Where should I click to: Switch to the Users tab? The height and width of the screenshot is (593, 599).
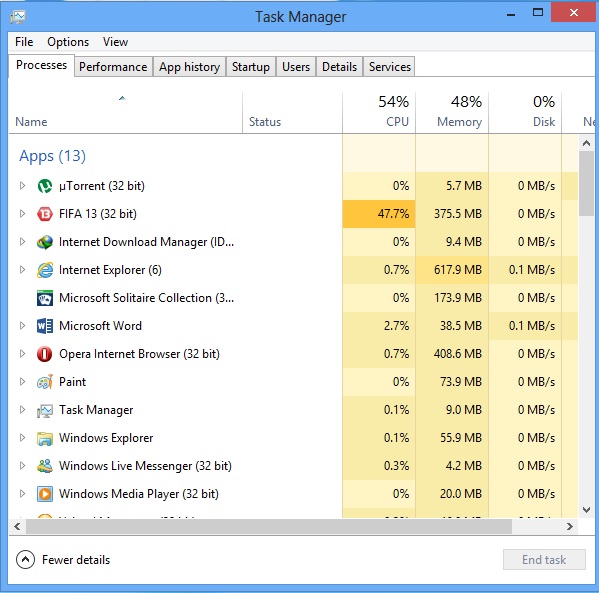(x=296, y=67)
